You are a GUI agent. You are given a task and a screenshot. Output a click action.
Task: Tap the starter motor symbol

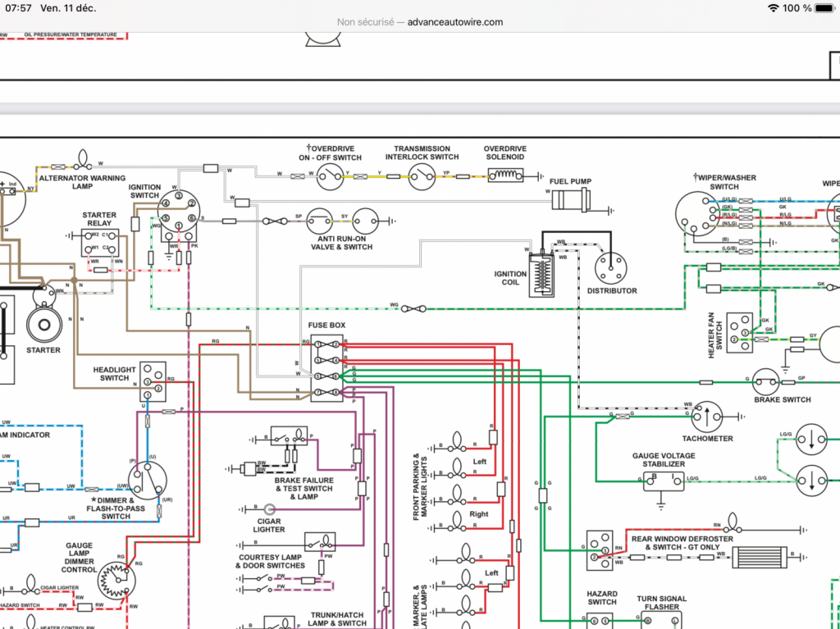coord(44,324)
